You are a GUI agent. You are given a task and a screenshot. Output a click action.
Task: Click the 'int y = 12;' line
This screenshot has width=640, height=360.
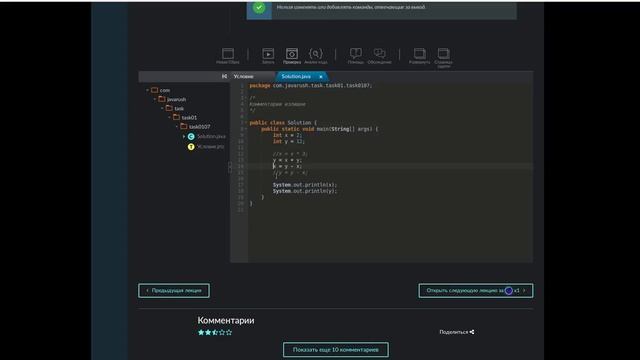[x=289, y=141]
